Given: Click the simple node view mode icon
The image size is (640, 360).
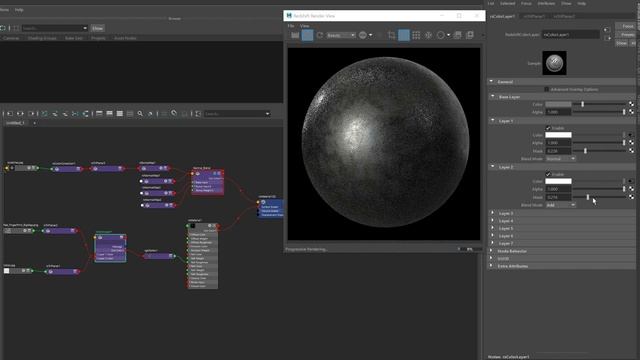Looking at the screenshot, I should click(99, 113).
